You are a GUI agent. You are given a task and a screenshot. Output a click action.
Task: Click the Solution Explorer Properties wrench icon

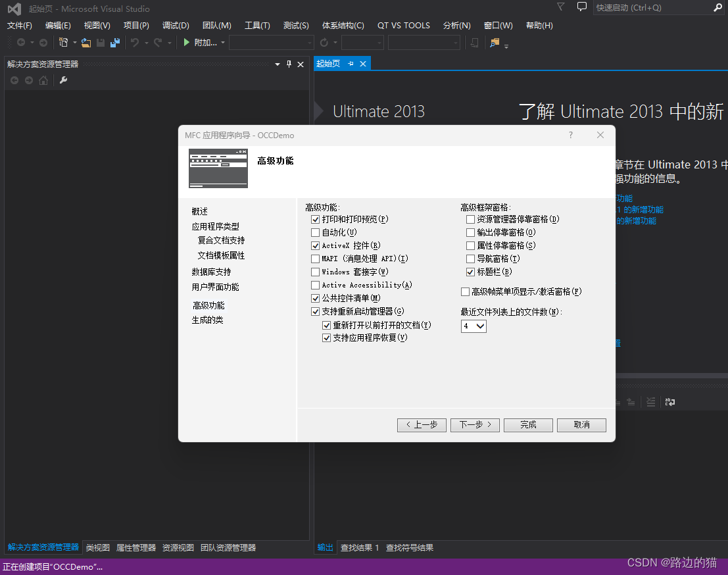pos(64,80)
